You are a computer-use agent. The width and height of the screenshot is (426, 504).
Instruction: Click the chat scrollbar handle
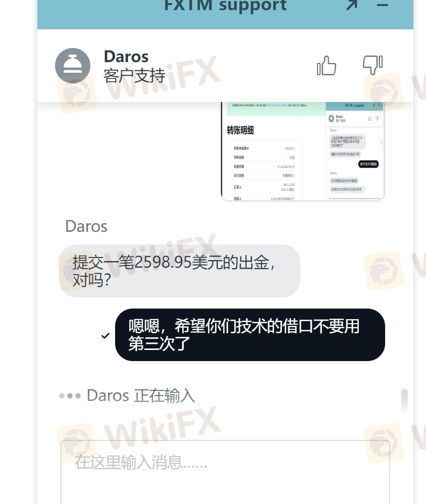tap(404, 401)
